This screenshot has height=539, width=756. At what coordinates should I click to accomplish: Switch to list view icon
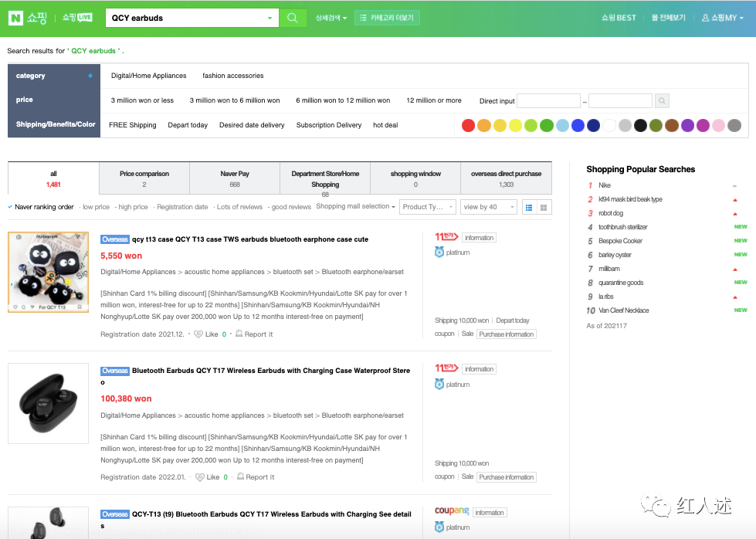529,207
